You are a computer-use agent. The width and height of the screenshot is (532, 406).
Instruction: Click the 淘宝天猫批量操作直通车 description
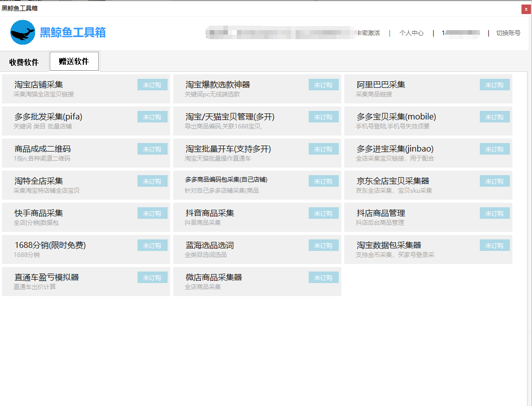(218, 159)
